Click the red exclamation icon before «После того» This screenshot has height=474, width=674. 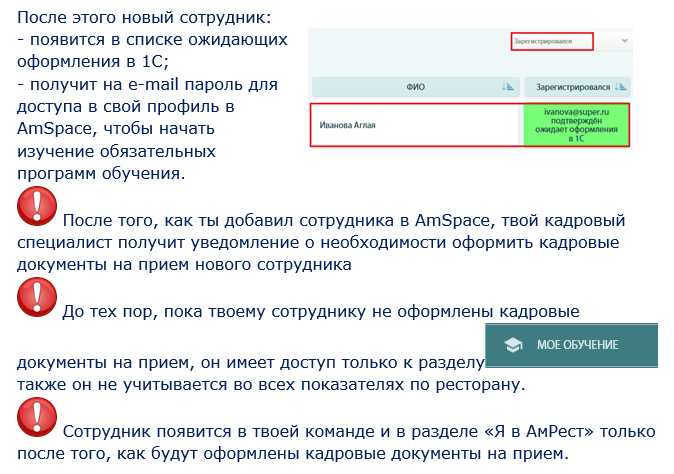(x=37, y=206)
